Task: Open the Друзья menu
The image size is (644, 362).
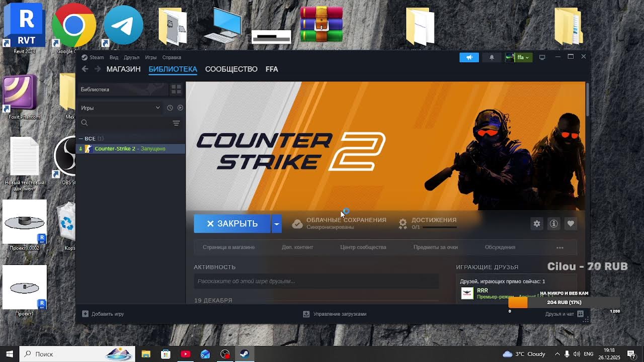Action: (x=131, y=57)
